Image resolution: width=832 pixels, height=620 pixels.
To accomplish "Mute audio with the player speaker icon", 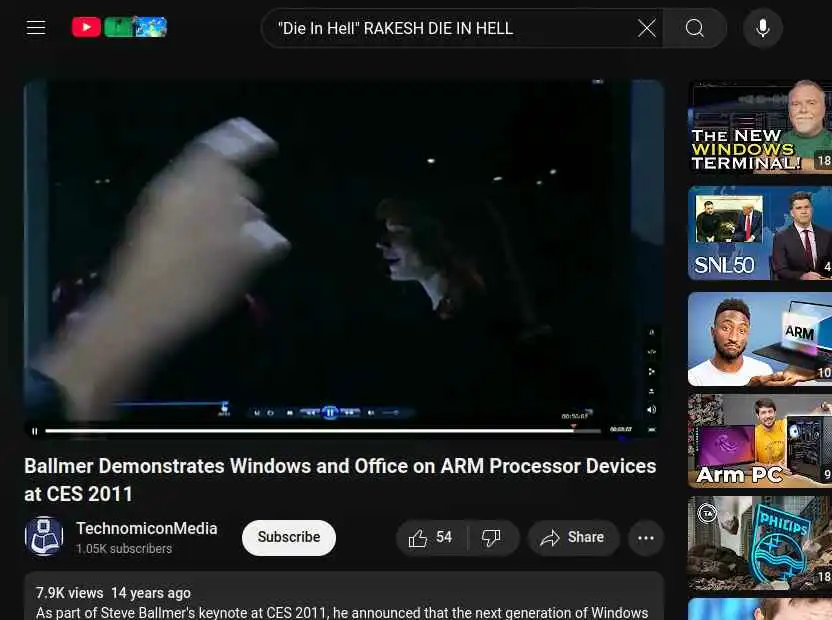I will [x=652, y=409].
